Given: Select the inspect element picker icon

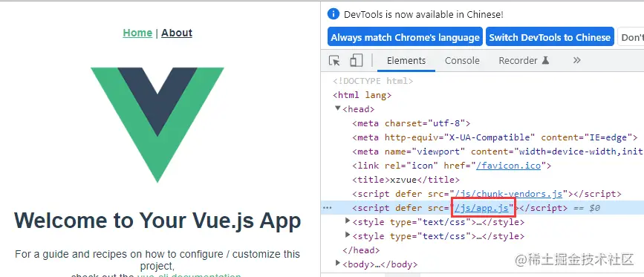Looking at the screenshot, I should 335,61.
